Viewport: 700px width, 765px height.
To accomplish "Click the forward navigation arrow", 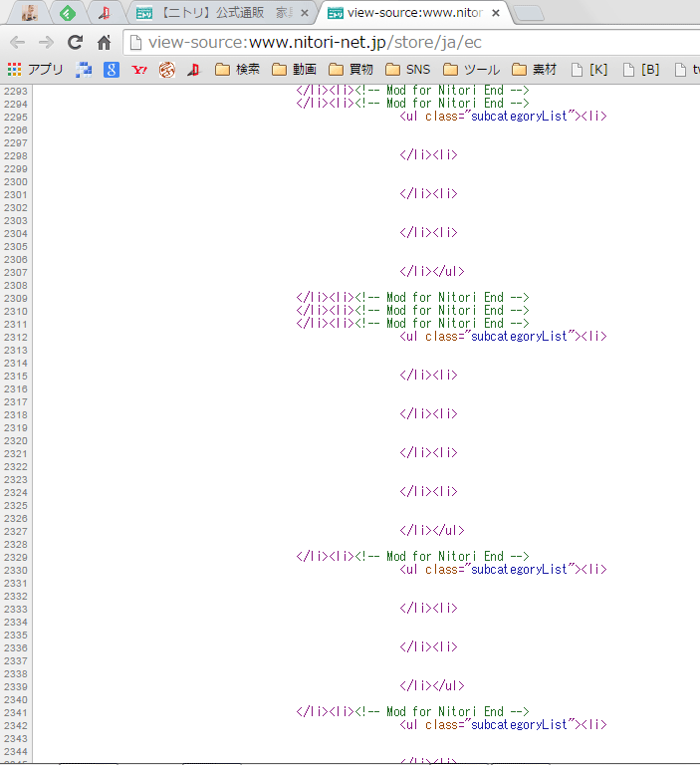I will coord(46,42).
